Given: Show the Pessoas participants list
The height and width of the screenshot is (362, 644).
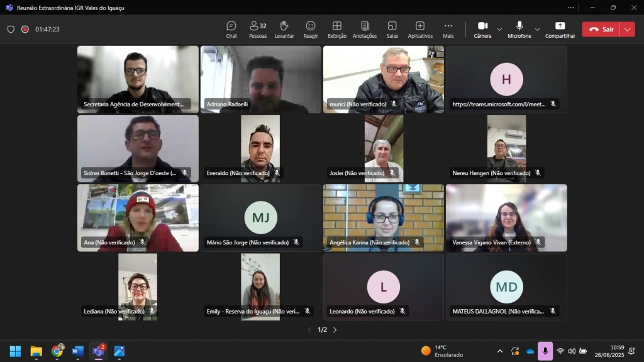Looking at the screenshot, I should 258,29.
